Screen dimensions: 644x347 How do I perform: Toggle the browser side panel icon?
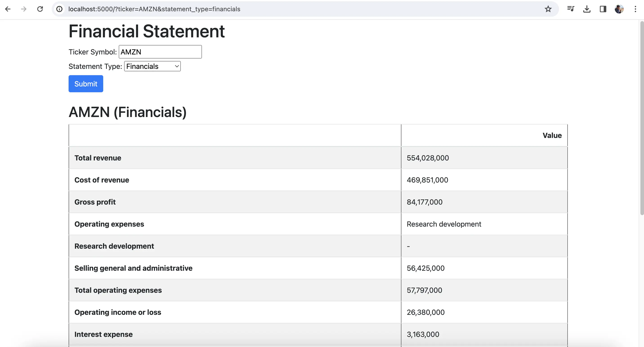(603, 9)
